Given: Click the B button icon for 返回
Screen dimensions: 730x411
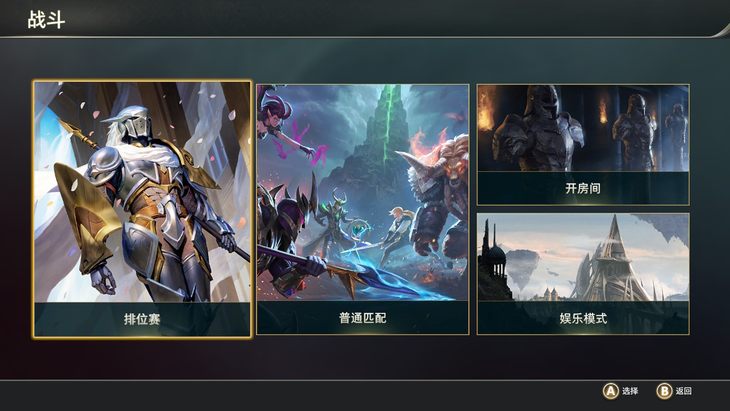Looking at the screenshot, I should click(664, 391).
